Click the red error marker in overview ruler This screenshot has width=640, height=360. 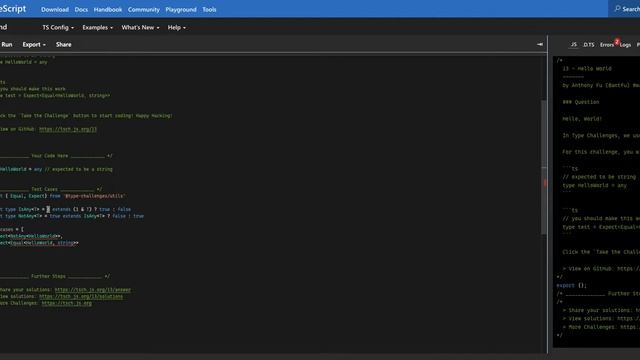click(x=545, y=183)
